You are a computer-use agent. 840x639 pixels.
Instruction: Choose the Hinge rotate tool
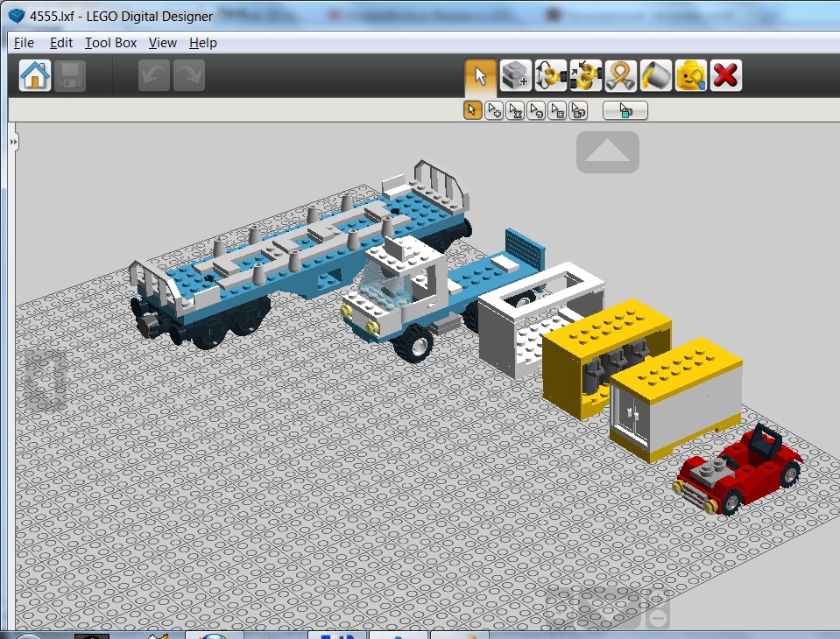[551, 75]
